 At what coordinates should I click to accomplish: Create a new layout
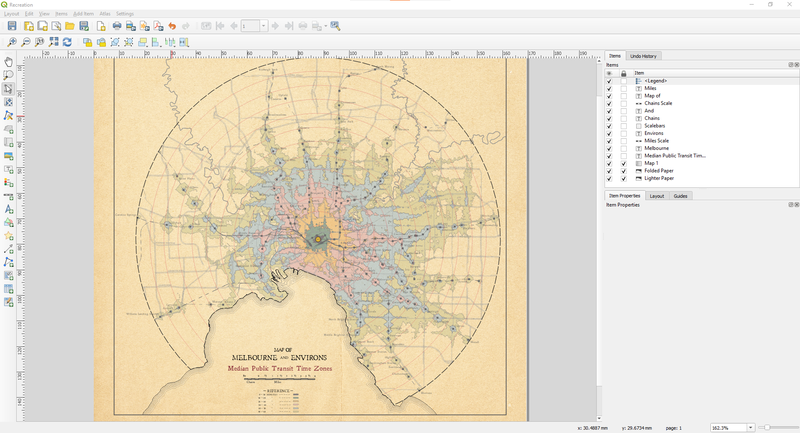coord(29,26)
